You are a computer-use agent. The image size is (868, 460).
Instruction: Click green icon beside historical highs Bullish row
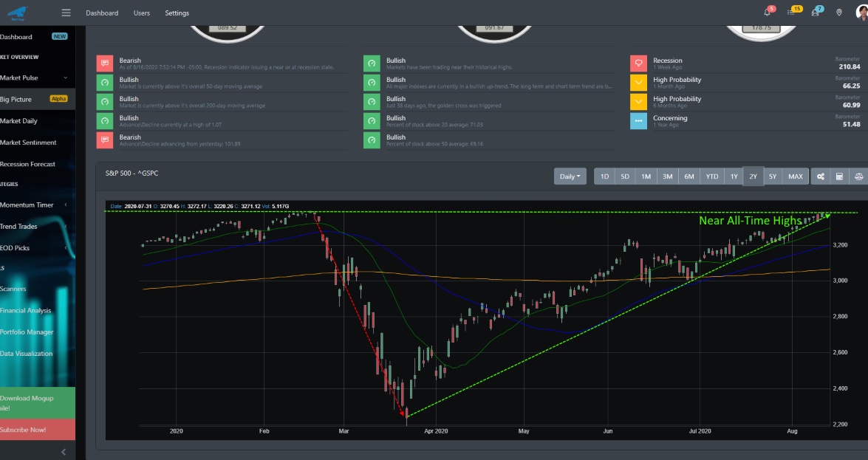click(x=372, y=63)
